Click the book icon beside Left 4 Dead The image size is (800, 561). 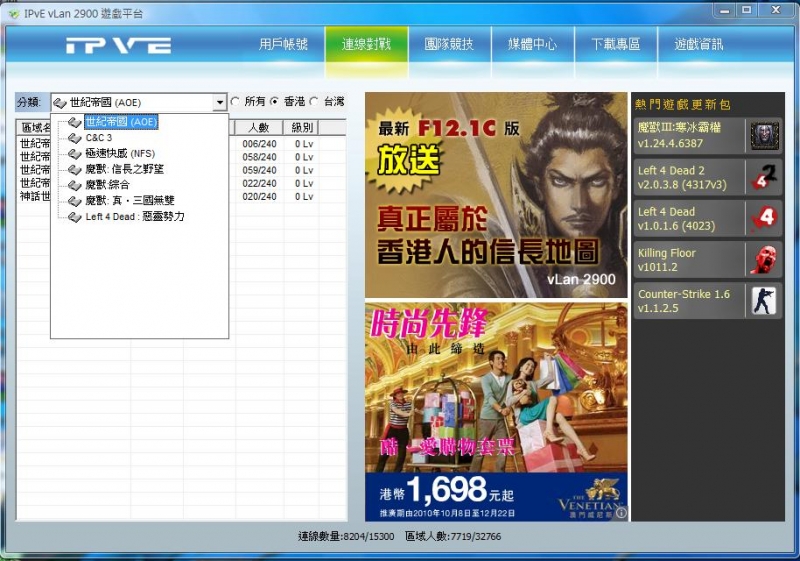[75, 217]
